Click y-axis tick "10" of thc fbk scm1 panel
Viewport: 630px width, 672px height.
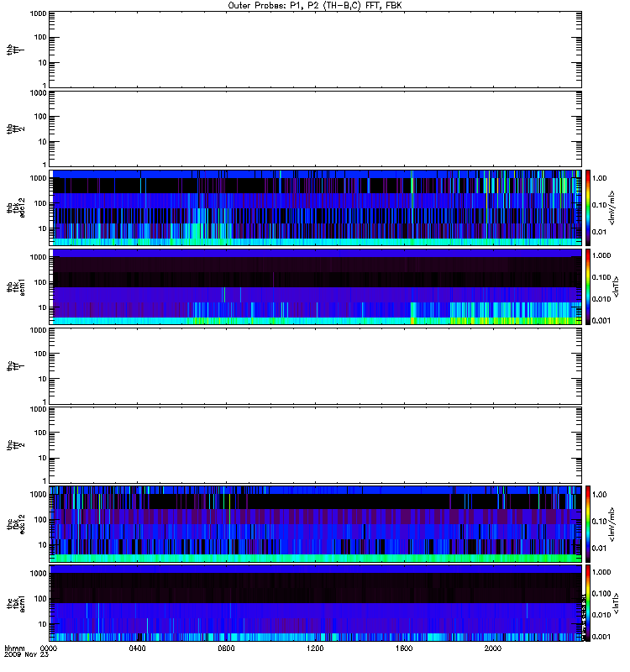click(x=43, y=624)
